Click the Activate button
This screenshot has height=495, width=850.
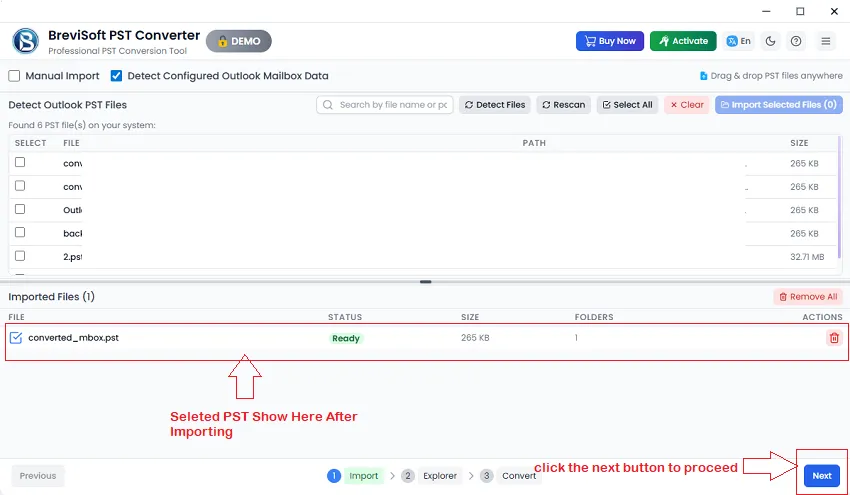(x=683, y=41)
